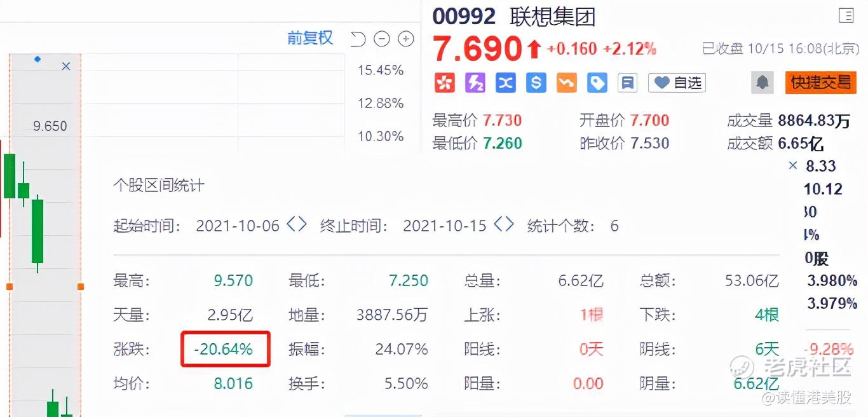Image resolution: width=868 pixels, height=417 pixels.
Task: Click the undo reset chart arrow icon
Action: [358, 39]
